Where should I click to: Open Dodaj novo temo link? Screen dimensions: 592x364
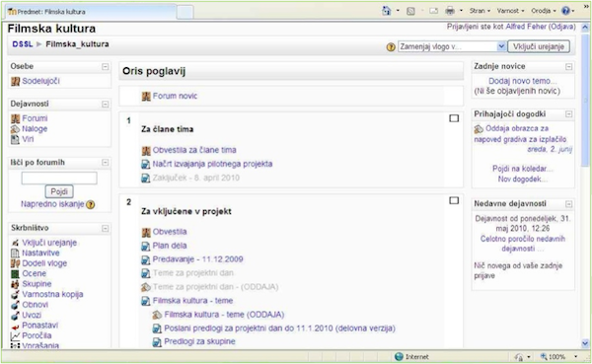coord(523,81)
